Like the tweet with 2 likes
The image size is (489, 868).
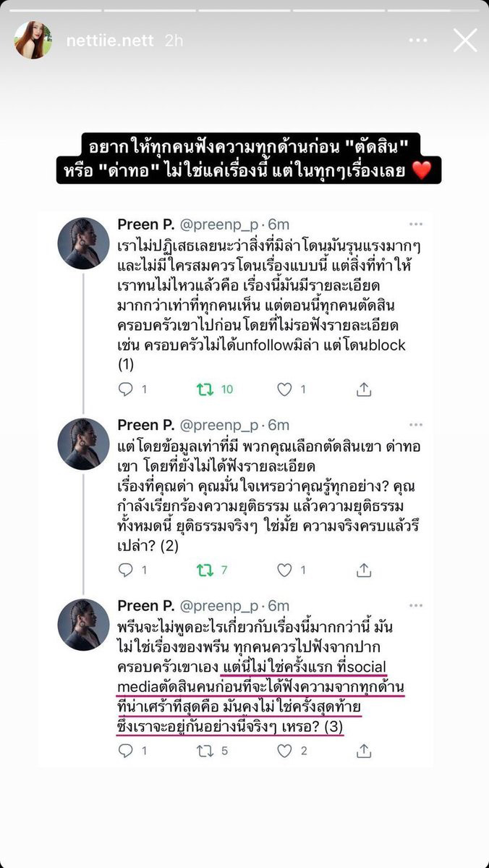(286, 751)
